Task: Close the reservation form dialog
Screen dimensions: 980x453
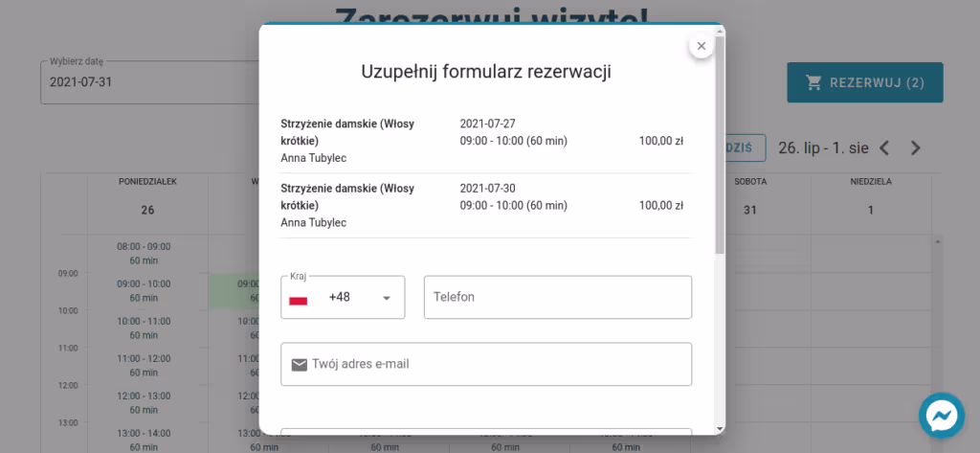Action: 701,46
